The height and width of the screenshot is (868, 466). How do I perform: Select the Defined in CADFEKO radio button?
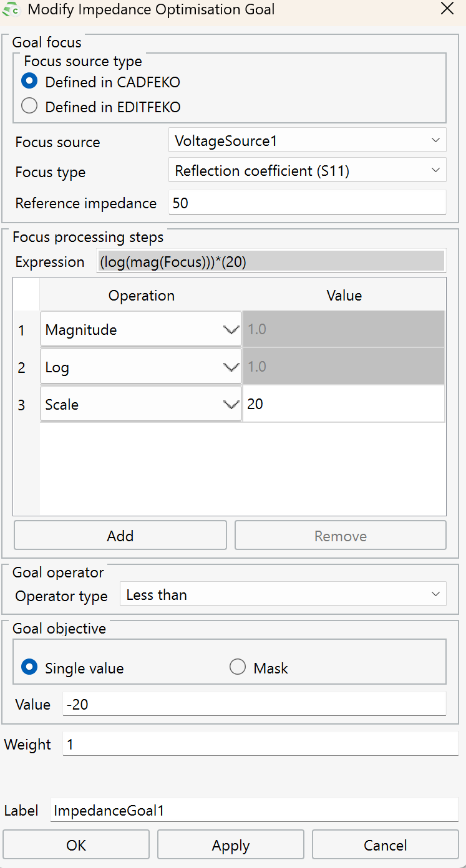tap(29, 82)
